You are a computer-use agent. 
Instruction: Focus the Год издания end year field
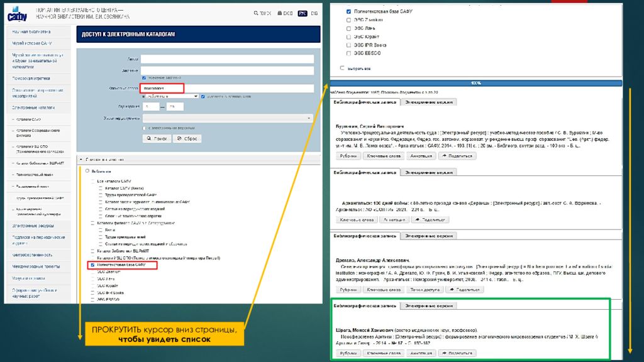click(x=175, y=107)
